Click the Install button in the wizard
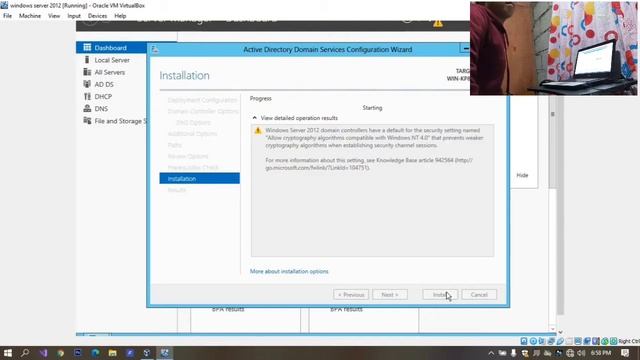The image size is (640, 360). coord(440,295)
